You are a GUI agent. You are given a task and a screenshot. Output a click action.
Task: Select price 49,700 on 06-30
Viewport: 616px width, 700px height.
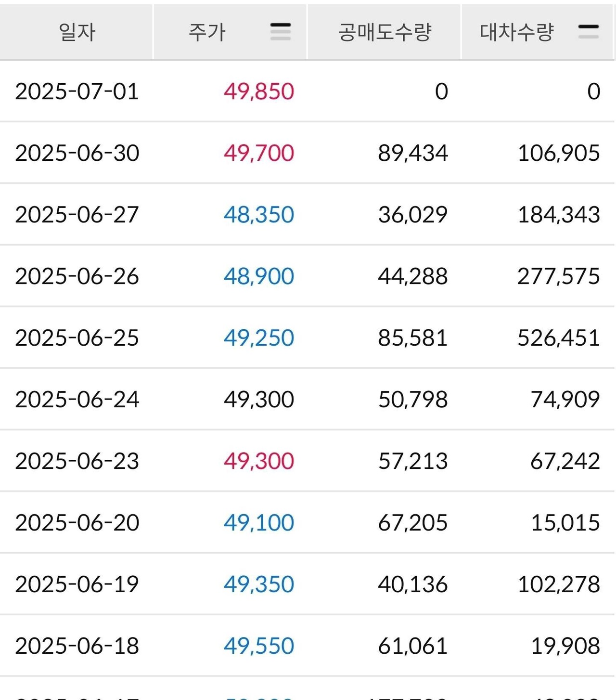(x=259, y=153)
